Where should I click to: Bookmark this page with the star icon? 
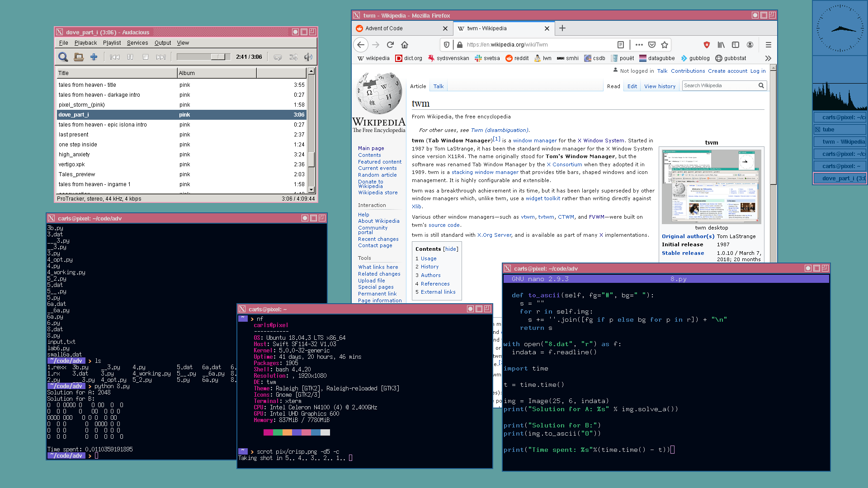665,45
